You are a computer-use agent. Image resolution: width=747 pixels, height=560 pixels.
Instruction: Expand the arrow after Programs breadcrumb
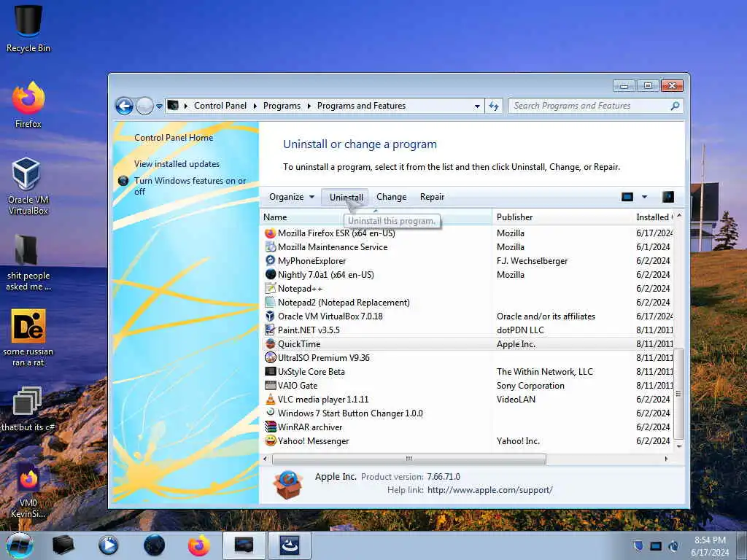[309, 106]
